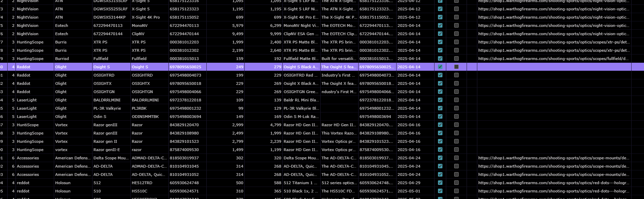Click the 'Industry's First ...' description cell
Viewport: 644px width, 199px height.
(x=339, y=75)
